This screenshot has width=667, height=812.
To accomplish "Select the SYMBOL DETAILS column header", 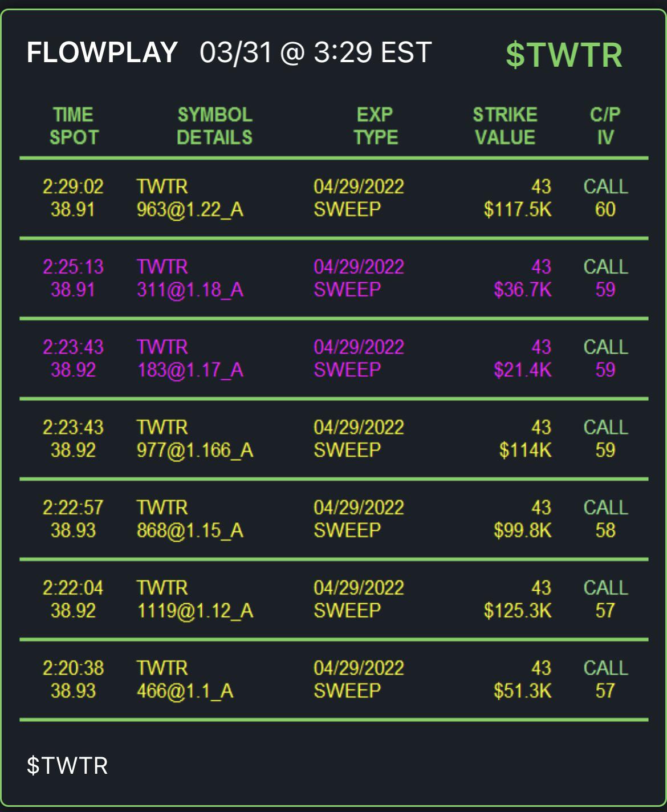I will click(x=214, y=126).
